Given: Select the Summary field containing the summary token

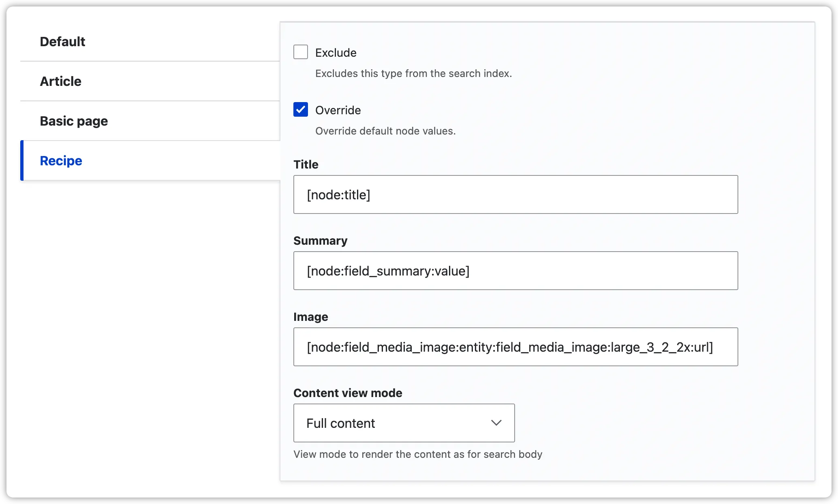Looking at the screenshot, I should (515, 271).
